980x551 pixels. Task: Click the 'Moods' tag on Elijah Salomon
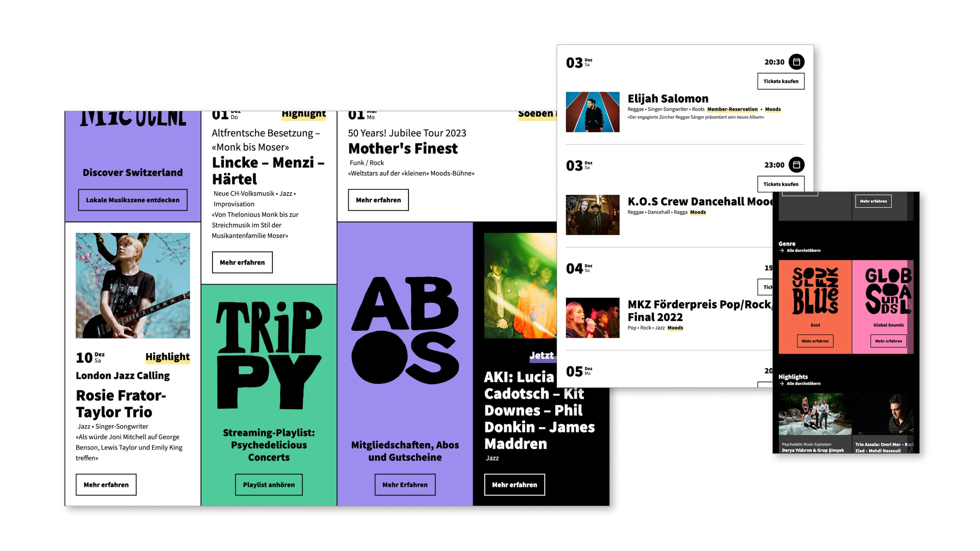(x=773, y=109)
